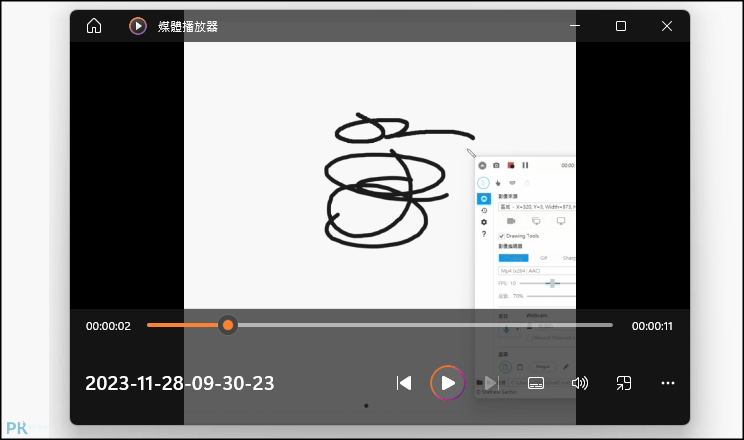744x440 pixels.
Task: Click the 媒體播放器 window title
Action: pos(188,27)
